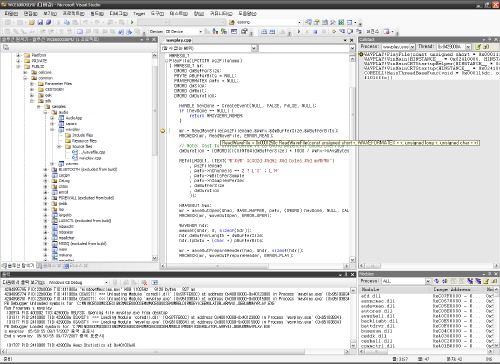Click the Open File folder icon

coord(32,22)
